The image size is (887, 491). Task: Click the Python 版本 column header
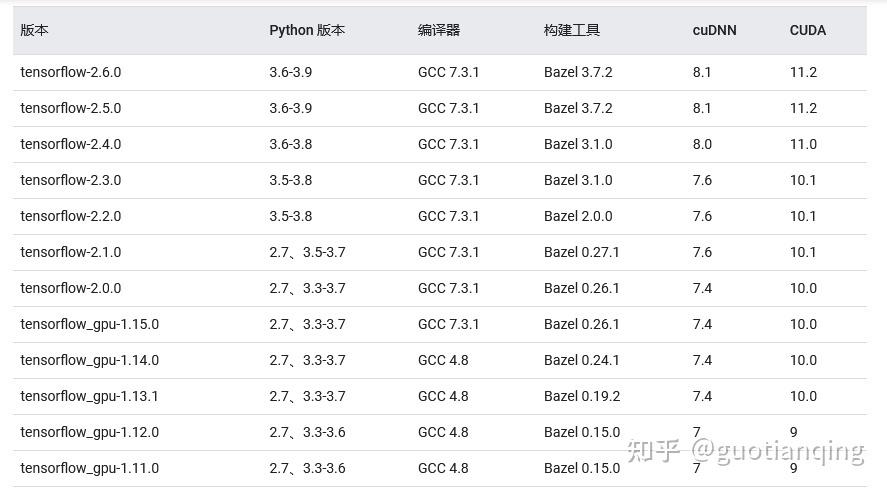307,30
